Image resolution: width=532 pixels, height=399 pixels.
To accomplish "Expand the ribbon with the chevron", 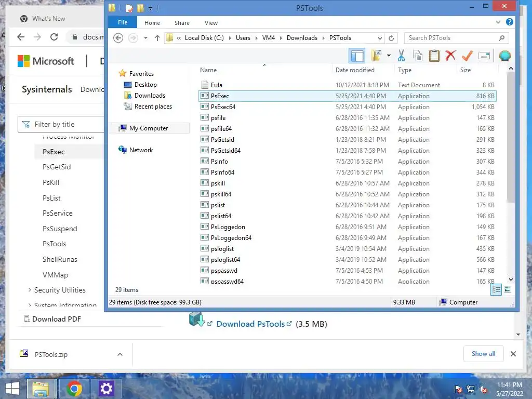I will tap(498, 22).
